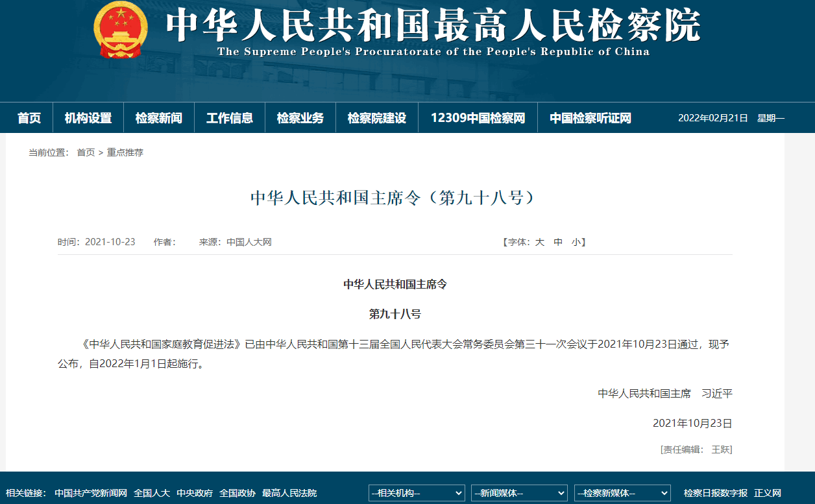Set font size to 小
This screenshot has height=504, width=815.
pyautogui.click(x=576, y=242)
